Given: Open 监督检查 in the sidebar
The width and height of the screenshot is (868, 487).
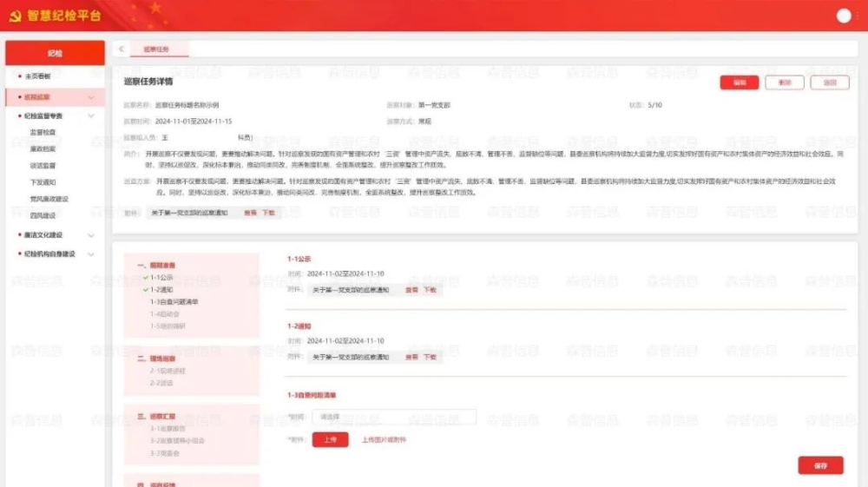Looking at the screenshot, I should point(43,132).
